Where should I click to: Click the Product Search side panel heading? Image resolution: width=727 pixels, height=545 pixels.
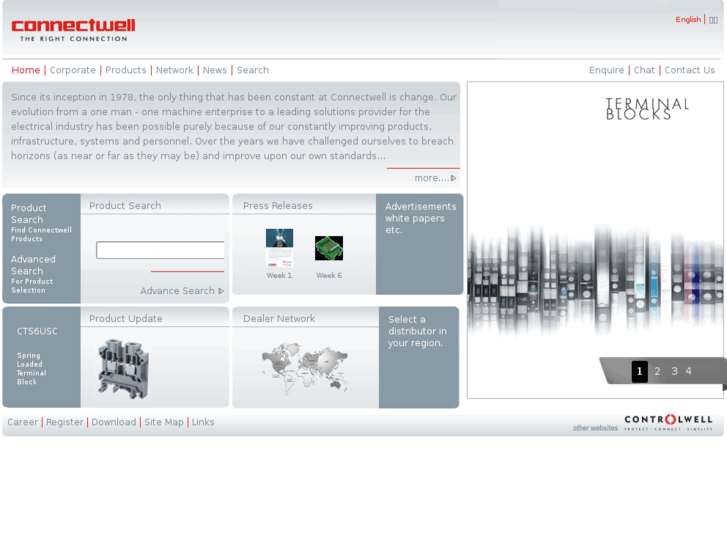[28, 214]
